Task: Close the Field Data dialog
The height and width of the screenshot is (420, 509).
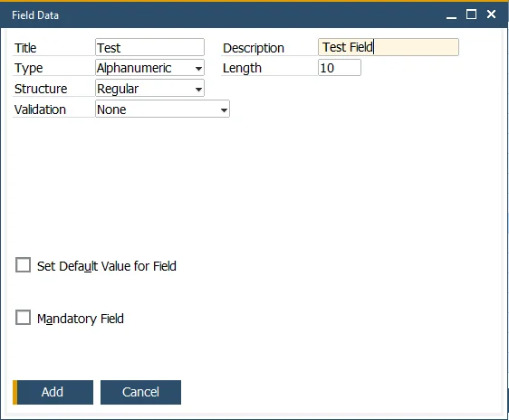Action: point(491,14)
